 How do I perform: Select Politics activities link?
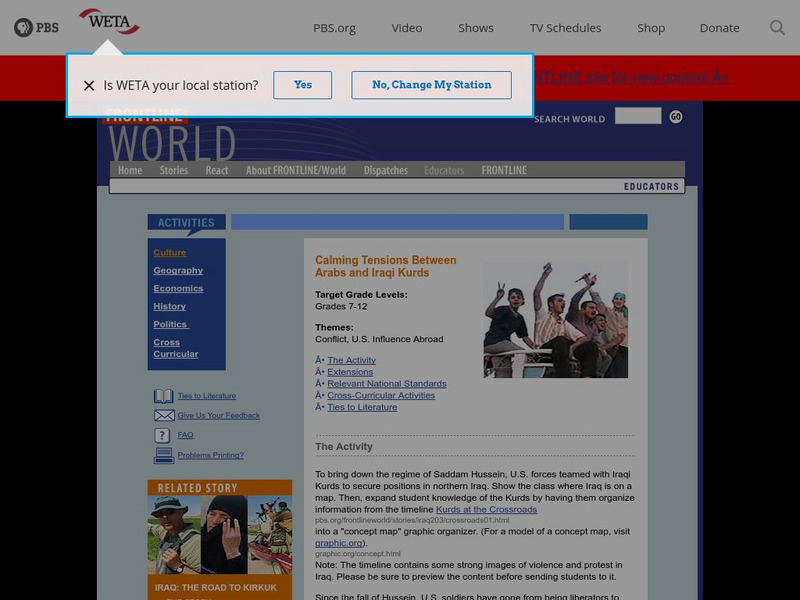coord(170,324)
